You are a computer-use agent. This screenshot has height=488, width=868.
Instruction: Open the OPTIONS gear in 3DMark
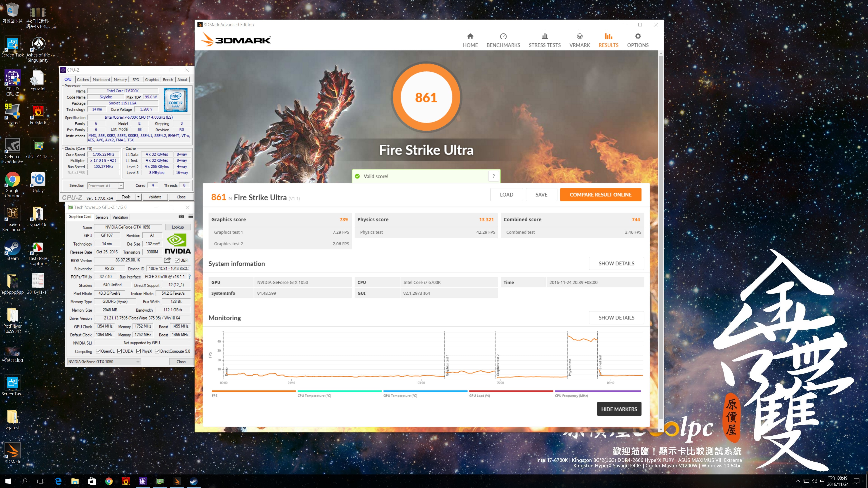pyautogui.click(x=637, y=40)
